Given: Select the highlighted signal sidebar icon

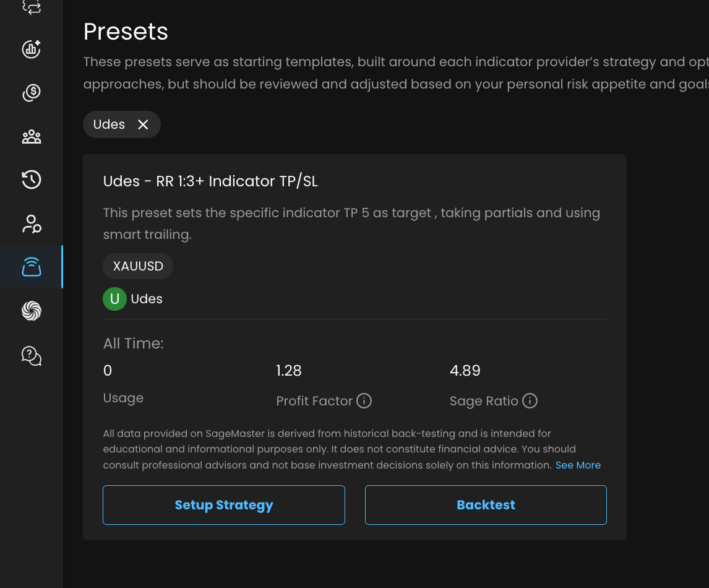Looking at the screenshot, I should [x=32, y=267].
